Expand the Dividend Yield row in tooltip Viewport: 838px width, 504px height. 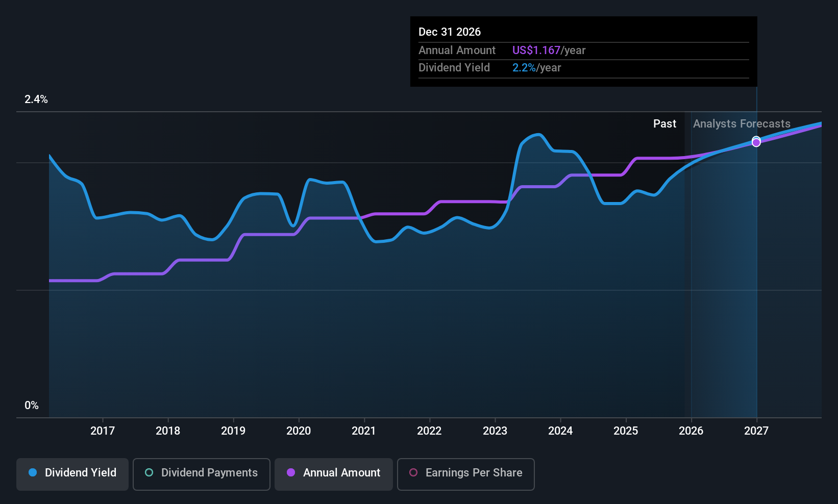tap(454, 67)
